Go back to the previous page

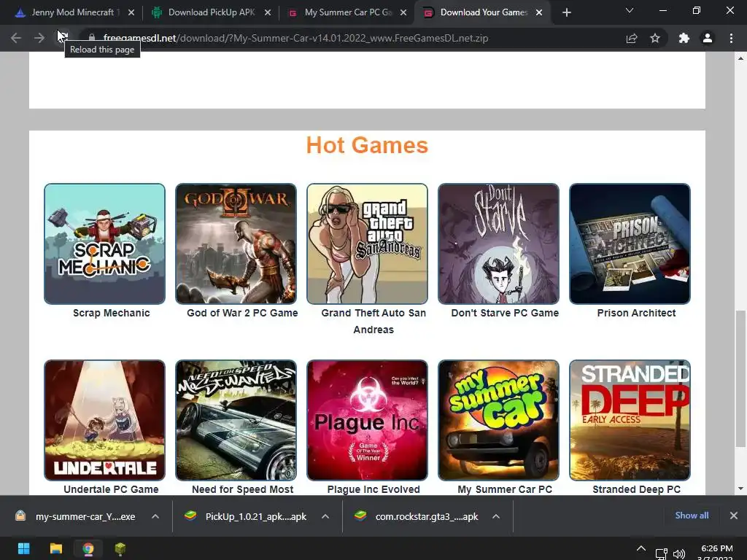[x=16, y=38]
